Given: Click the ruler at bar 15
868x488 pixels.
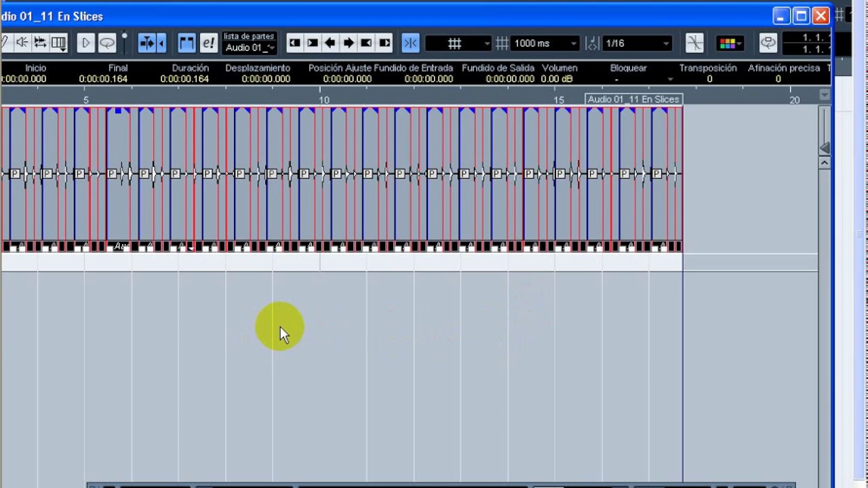Looking at the screenshot, I should click(559, 100).
